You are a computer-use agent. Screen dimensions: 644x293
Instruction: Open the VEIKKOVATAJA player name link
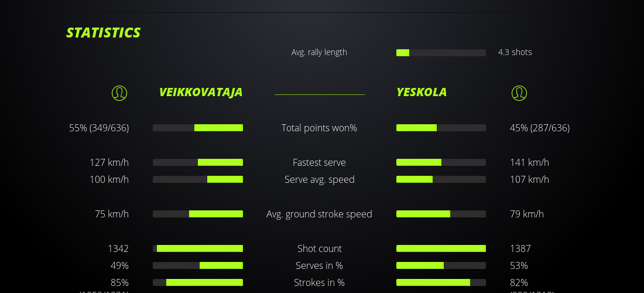tap(201, 92)
